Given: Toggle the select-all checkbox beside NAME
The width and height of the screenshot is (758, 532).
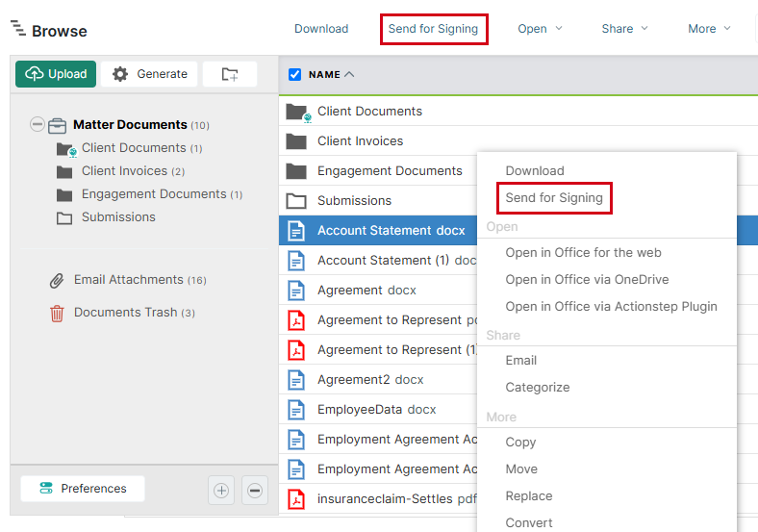Looking at the screenshot, I should (x=295, y=74).
